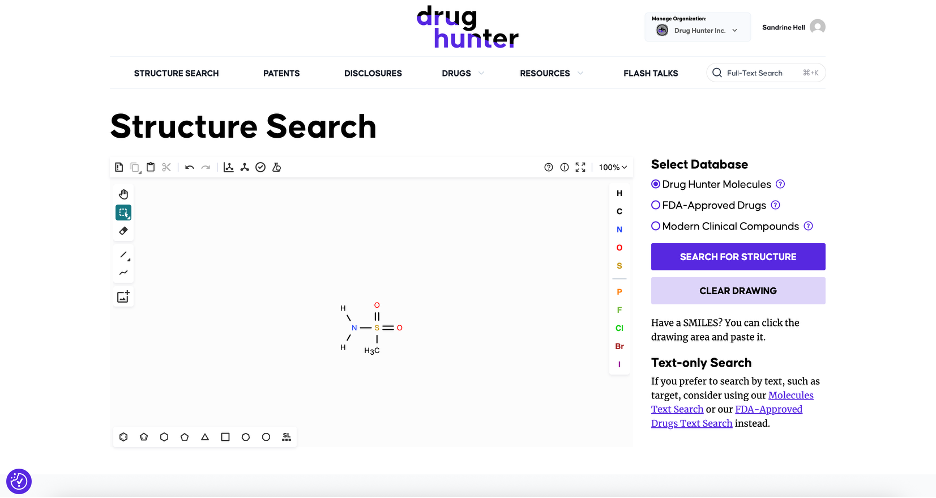Viewport: 936px width, 498px height.
Task: Click the Add Image tool
Action: 123,297
